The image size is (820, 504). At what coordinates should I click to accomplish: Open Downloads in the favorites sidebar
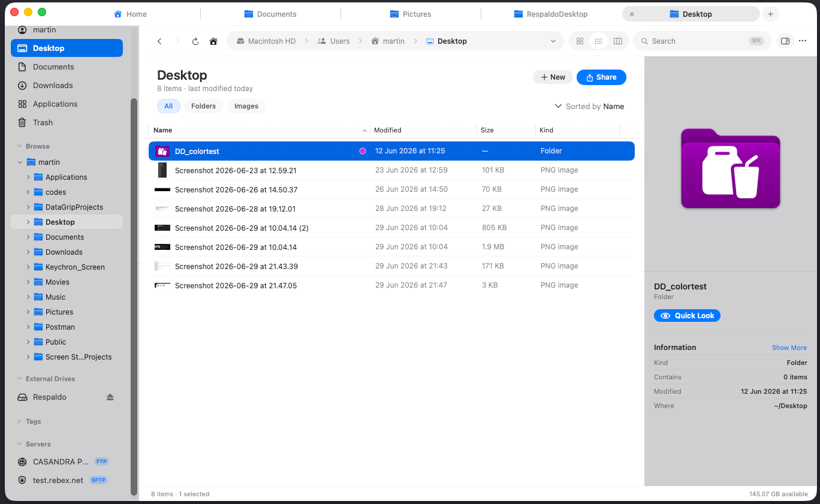tap(67, 85)
